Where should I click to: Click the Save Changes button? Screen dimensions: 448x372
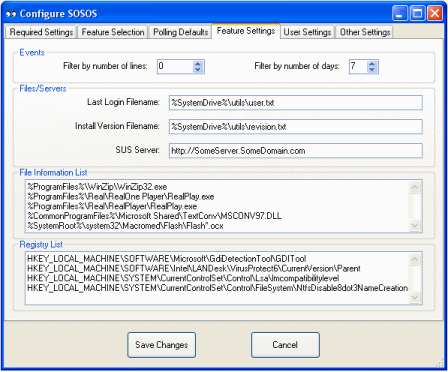click(161, 345)
